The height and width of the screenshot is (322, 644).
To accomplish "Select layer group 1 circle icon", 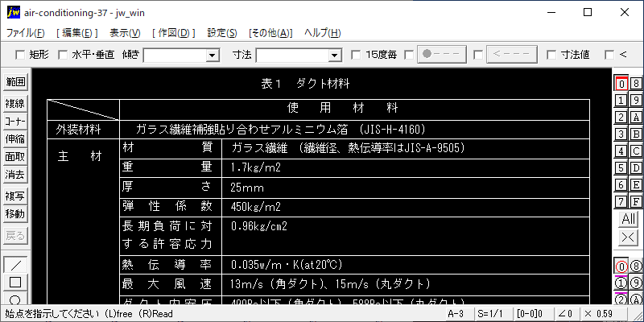I will coord(621,283).
